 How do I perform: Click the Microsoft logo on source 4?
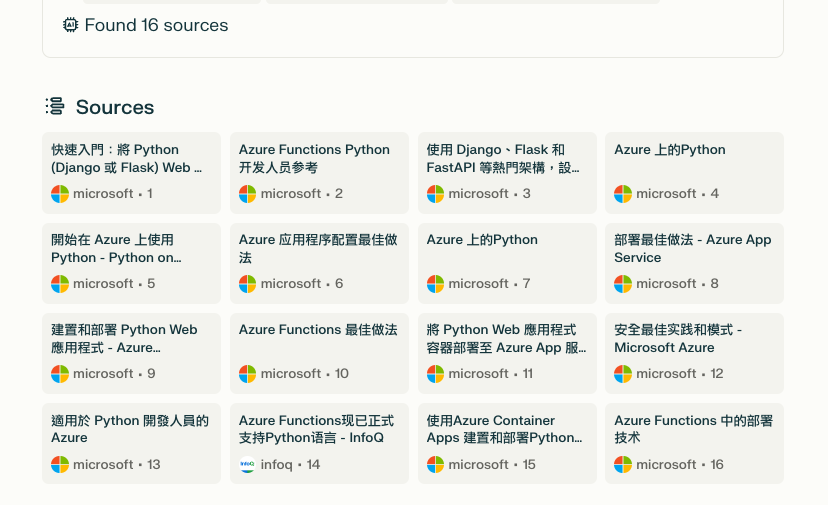[623, 194]
